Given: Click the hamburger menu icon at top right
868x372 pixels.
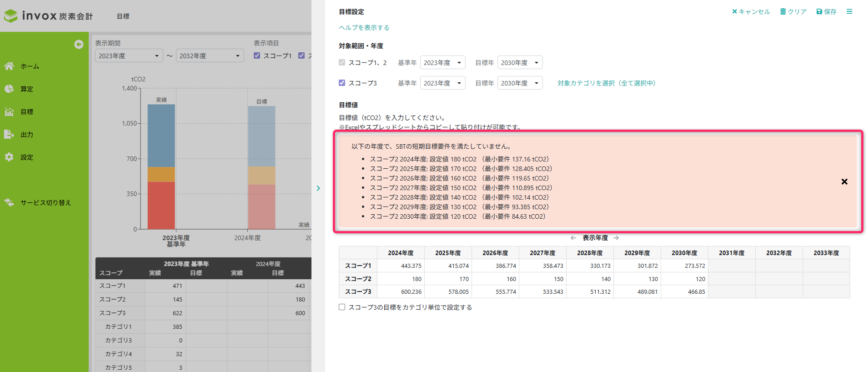Looking at the screenshot, I should coord(849,12).
